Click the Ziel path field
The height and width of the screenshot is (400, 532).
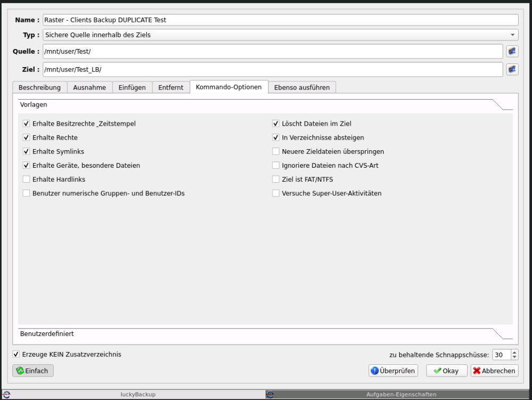coord(272,69)
